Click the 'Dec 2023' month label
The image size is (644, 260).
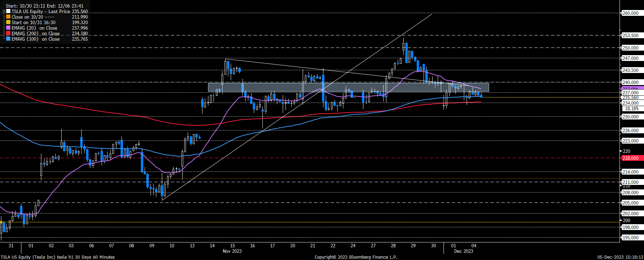click(464, 251)
